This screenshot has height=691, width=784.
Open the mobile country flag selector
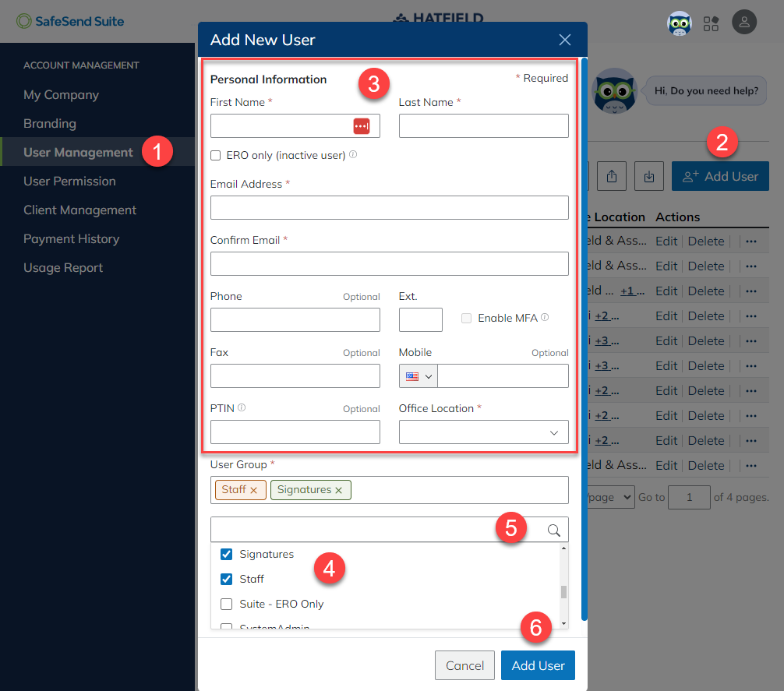(x=418, y=375)
